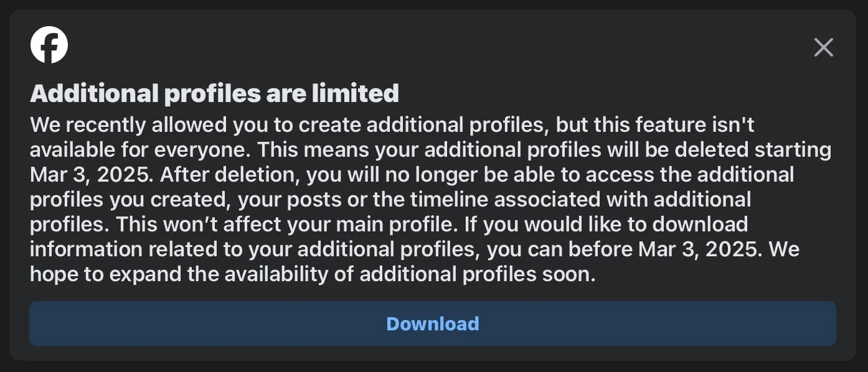This screenshot has width=868, height=372.
Task: Click the final line "hope to expand the availability"
Action: click(311, 274)
